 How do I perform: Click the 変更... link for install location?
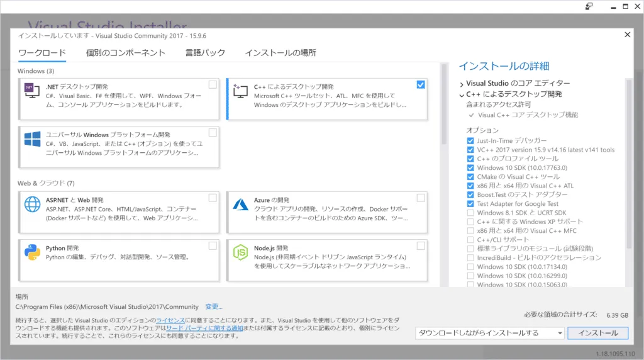pos(214,307)
